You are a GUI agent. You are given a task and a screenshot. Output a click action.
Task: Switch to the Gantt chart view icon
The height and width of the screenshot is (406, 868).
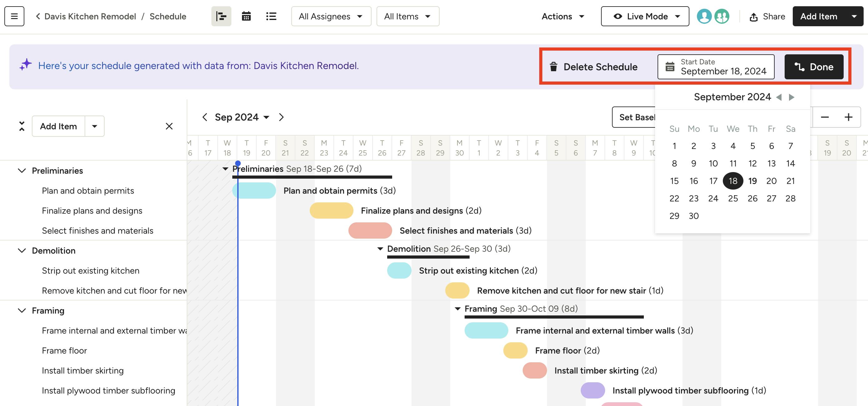[x=221, y=16]
